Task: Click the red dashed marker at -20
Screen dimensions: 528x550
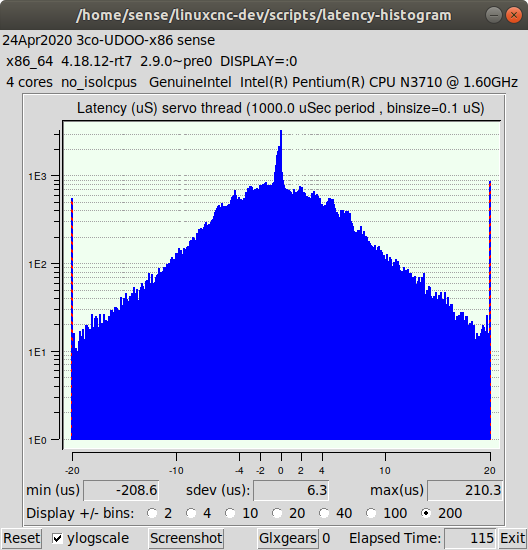Action: (x=72, y=318)
